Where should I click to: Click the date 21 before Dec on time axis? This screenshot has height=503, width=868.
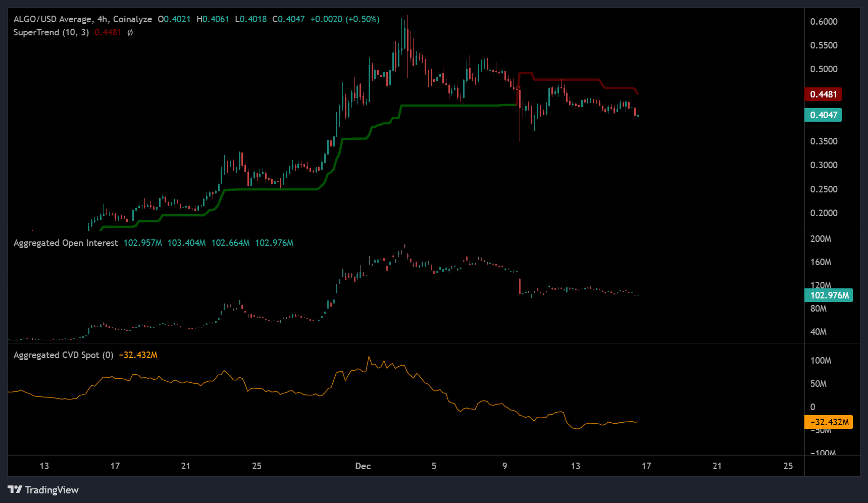tap(186, 466)
